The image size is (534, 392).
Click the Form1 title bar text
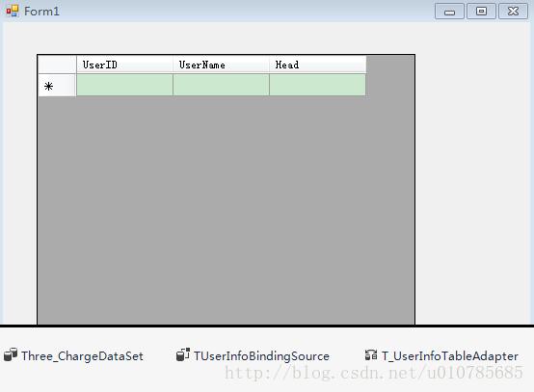point(41,12)
